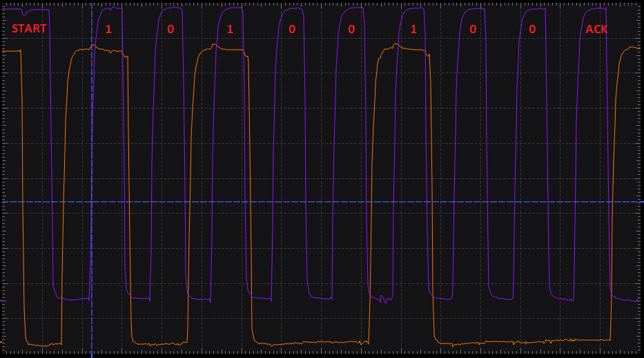
Task: Click the orange channel ground marker on left edge
Action: 1,342
